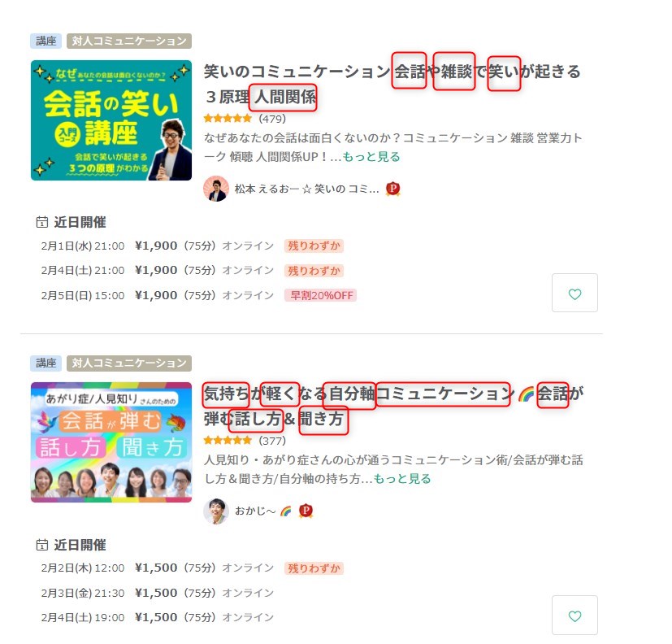Open おかじ～ teacher avatar
The height and width of the screenshot is (644, 672).
(216, 511)
